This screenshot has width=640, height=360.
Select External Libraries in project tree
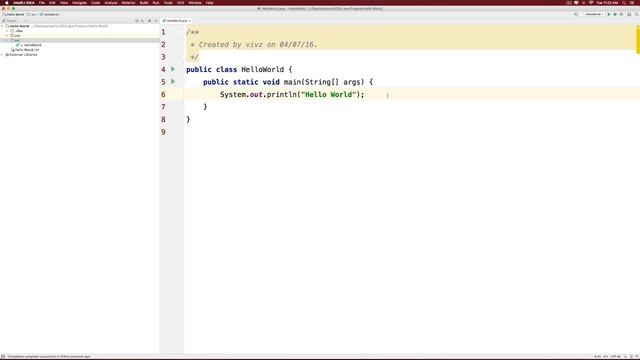(23, 55)
